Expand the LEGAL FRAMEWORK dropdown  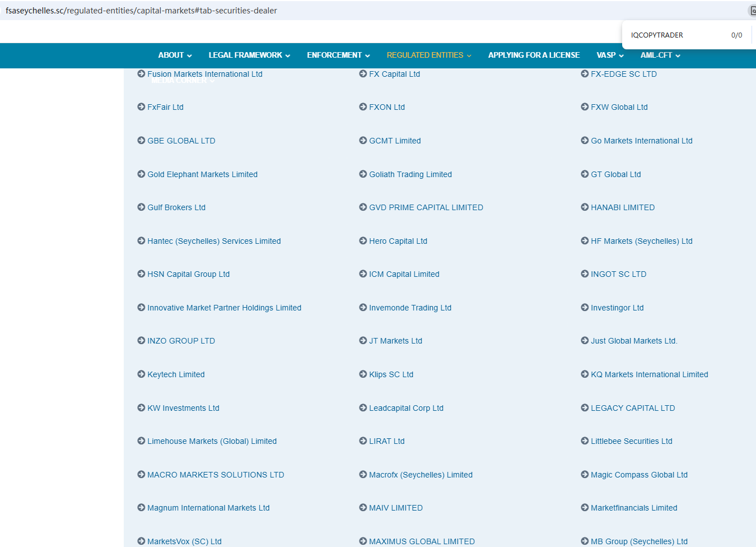[x=249, y=55]
